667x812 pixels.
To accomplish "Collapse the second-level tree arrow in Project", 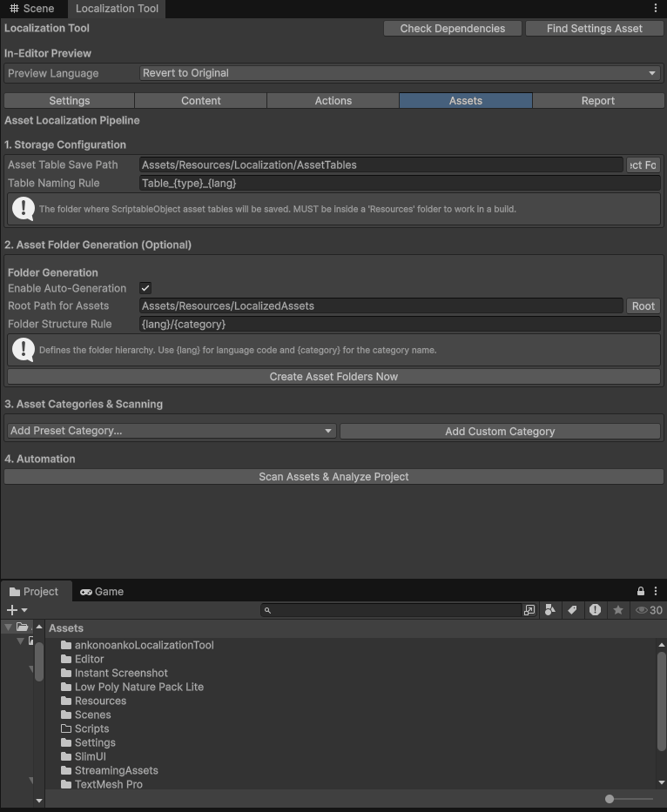I will [x=20, y=641].
